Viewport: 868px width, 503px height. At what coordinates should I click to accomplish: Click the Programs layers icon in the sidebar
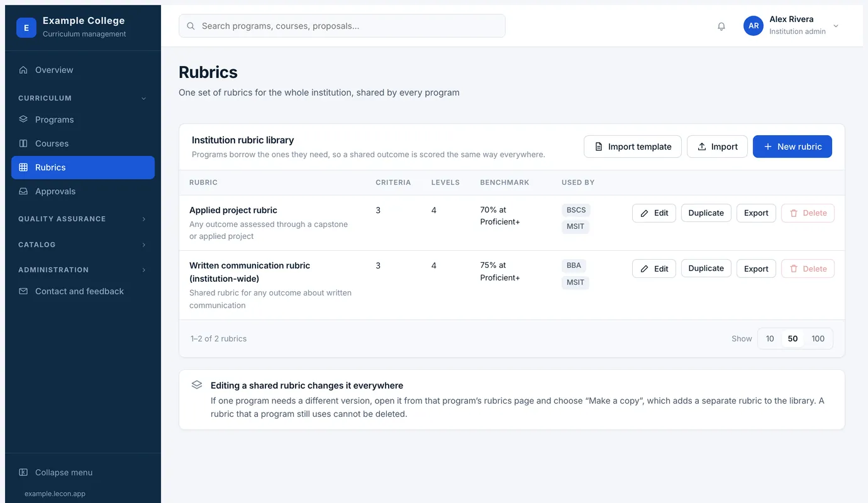(23, 119)
